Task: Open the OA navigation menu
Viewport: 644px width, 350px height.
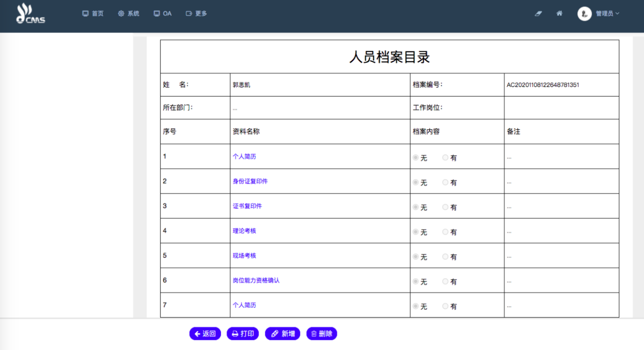Action: [x=163, y=14]
